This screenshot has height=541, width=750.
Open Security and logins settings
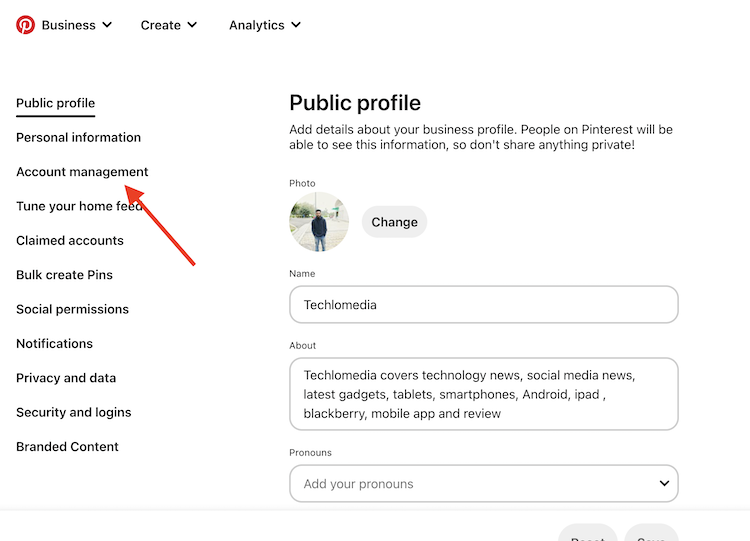(x=74, y=412)
